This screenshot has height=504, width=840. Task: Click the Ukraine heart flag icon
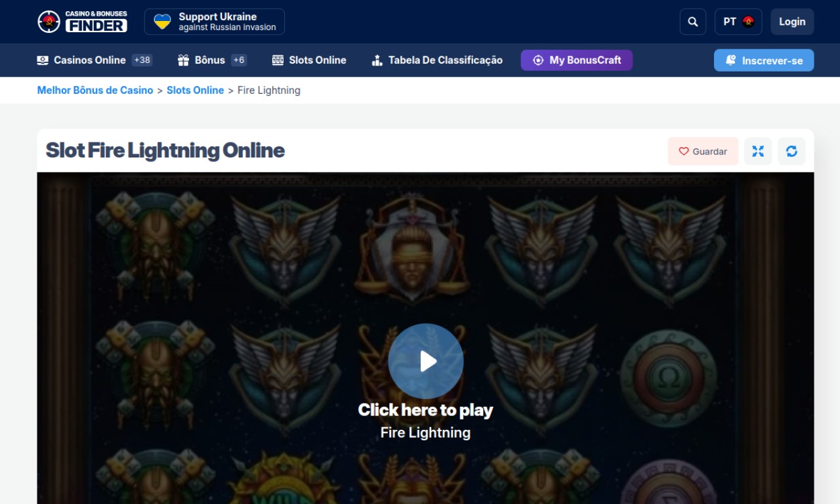click(162, 22)
